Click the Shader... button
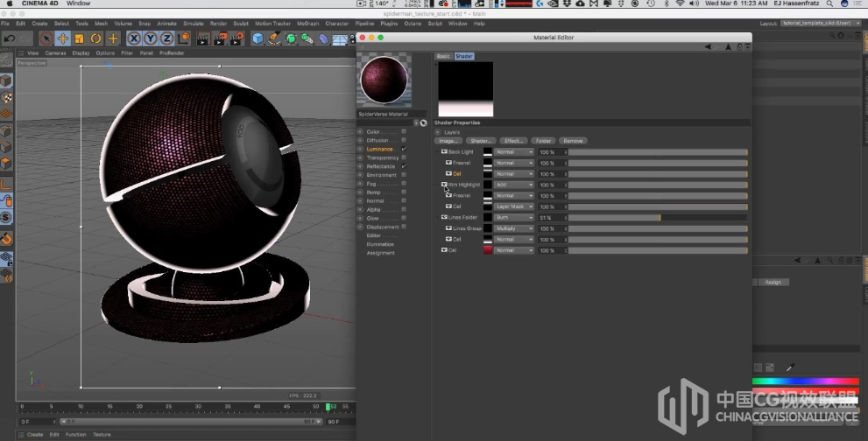The image size is (868, 441). tap(481, 141)
